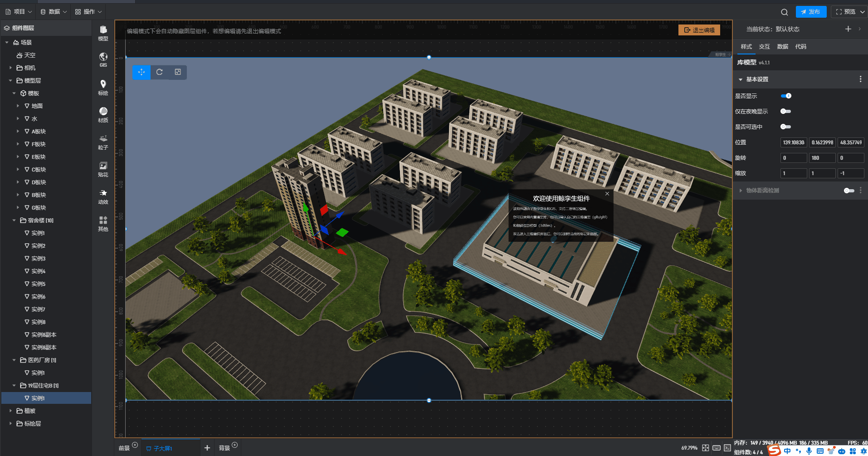The image size is (868, 456).
Task: Close the 欢迎使用鲸孪生组件 popup
Action: [607, 194]
